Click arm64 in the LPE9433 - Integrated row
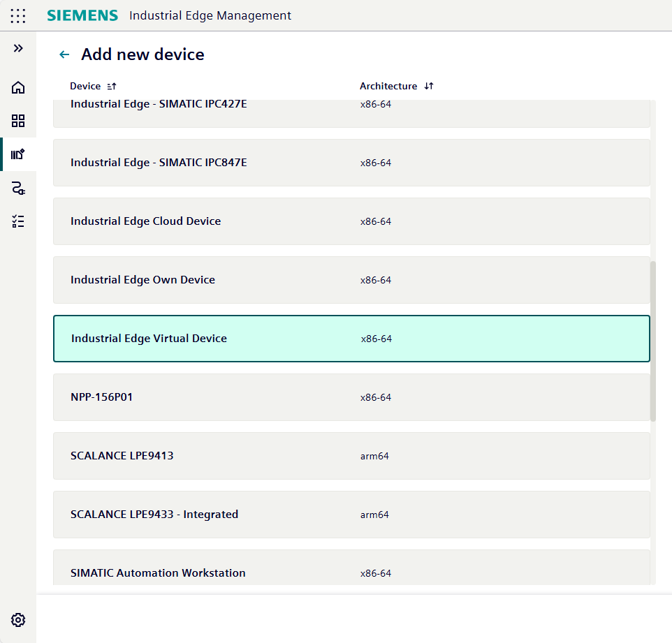The height and width of the screenshot is (643, 672). click(374, 515)
